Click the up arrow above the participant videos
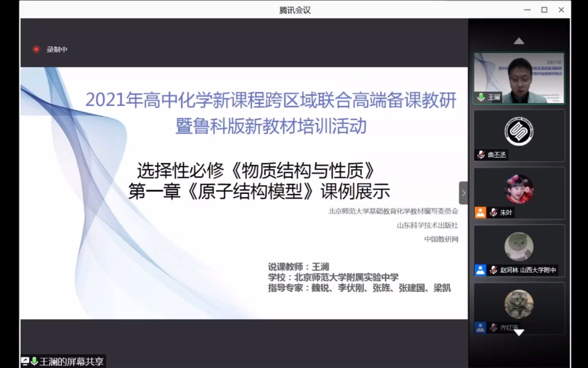 click(x=519, y=41)
